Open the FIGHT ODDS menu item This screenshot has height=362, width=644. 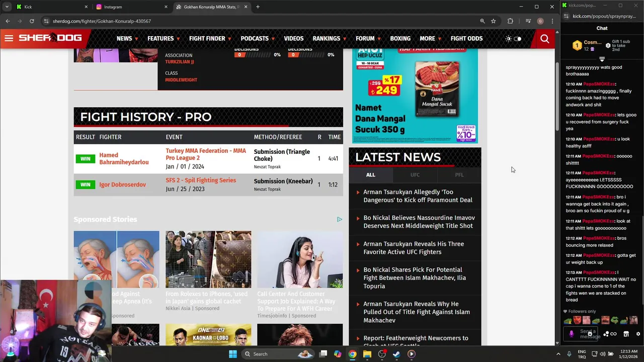click(x=466, y=39)
